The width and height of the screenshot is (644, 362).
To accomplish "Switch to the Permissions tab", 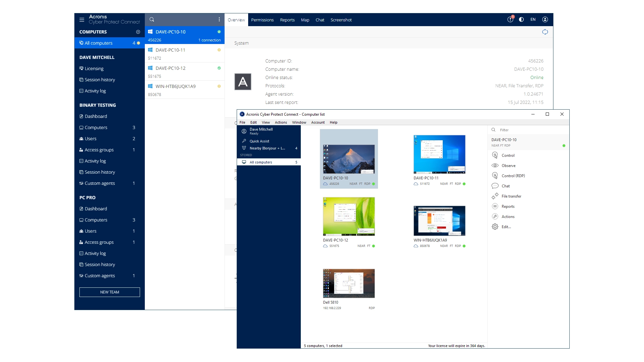I will coord(262,20).
